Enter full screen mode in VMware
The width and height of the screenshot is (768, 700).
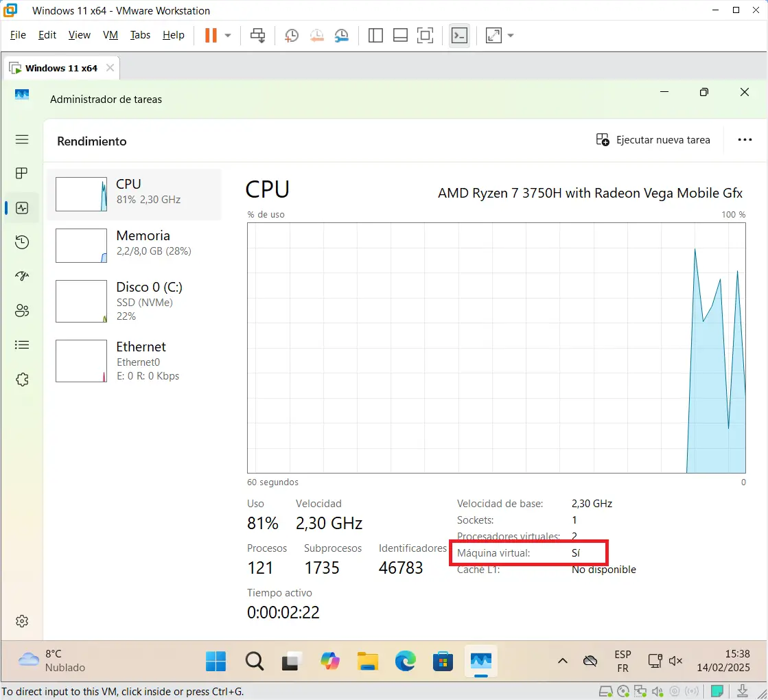point(425,35)
